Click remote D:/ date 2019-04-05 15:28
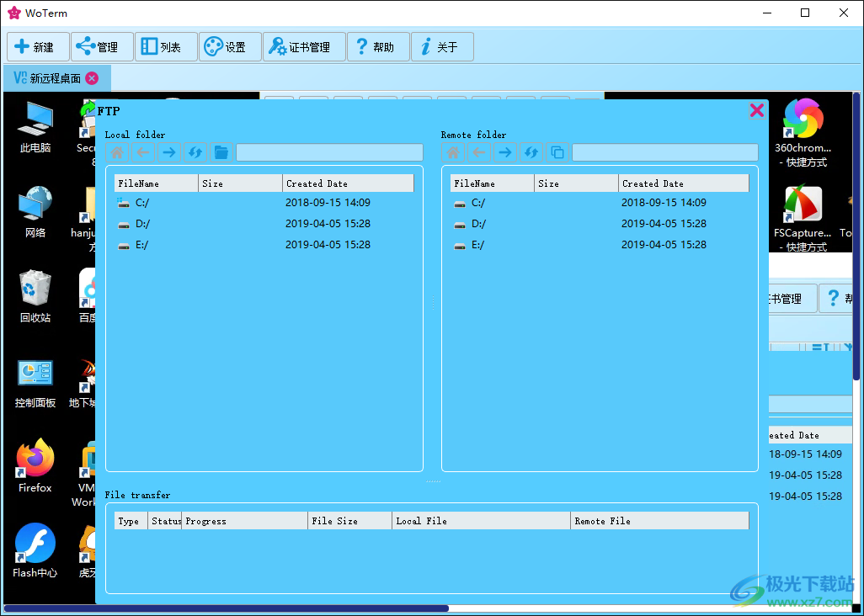This screenshot has height=616, width=864. (x=664, y=224)
